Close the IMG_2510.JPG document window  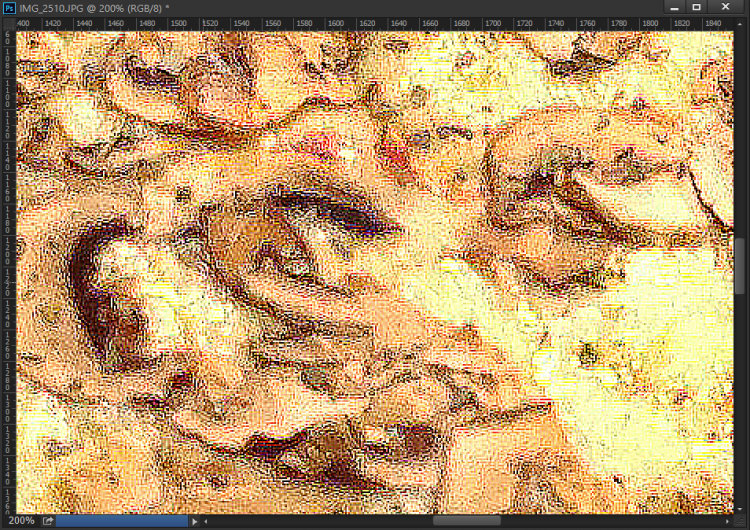click(x=726, y=7)
